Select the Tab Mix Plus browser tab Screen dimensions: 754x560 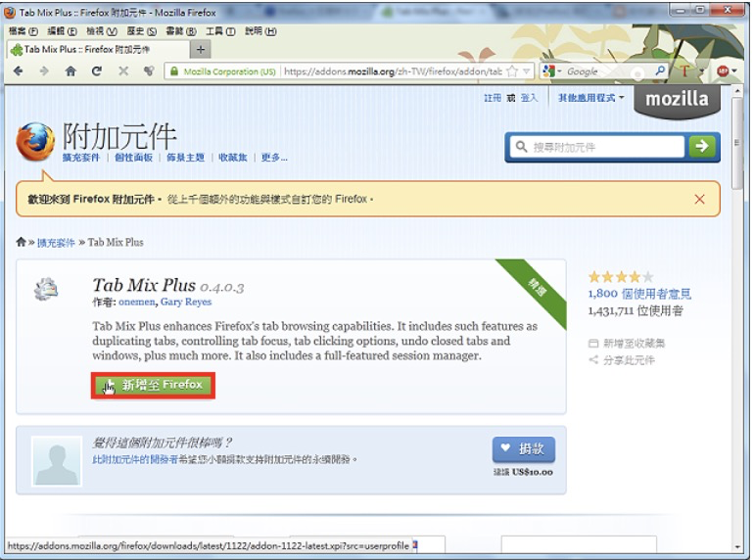99,49
